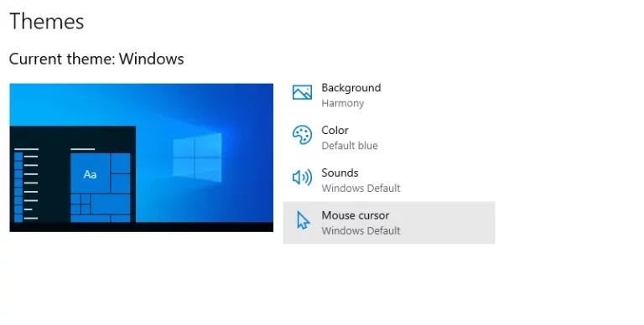Viewport: 644px width, 325px height.
Task: Open the Mouse cursor setting label
Action: (x=356, y=215)
